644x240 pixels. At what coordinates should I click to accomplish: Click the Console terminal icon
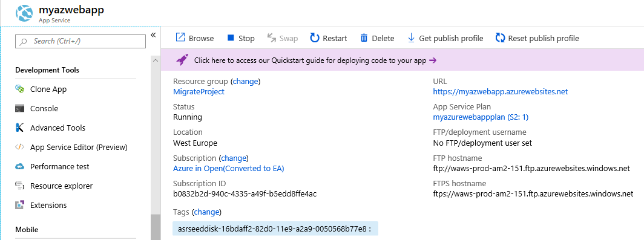pyautogui.click(x=20, y=108)
